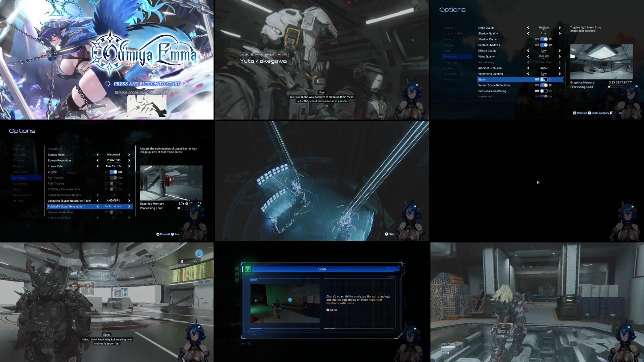Select Graphics category in the Bloom options screen
Image resolution: width=644 pixels, height=362 pixels.
[x=457, y=57]
